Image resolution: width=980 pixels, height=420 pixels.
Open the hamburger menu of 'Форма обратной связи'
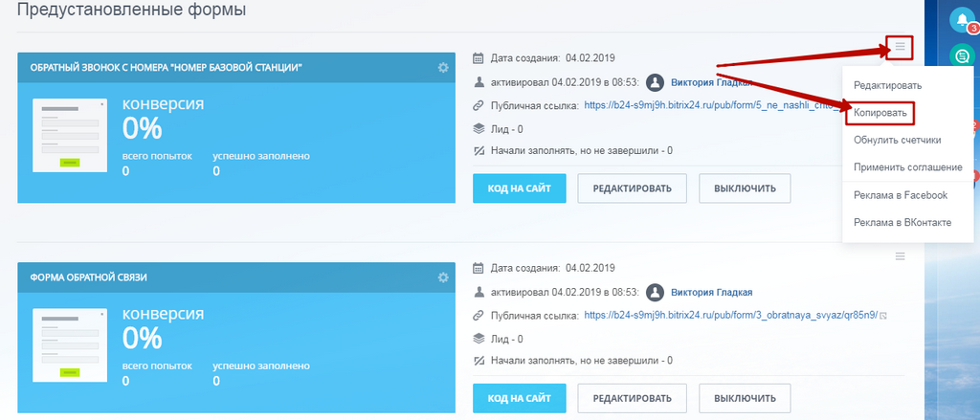[x=900, y=255]
